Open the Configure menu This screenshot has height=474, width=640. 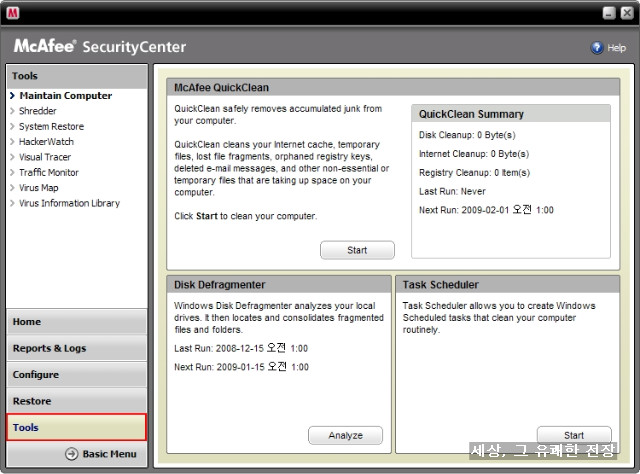click(77, 374)
